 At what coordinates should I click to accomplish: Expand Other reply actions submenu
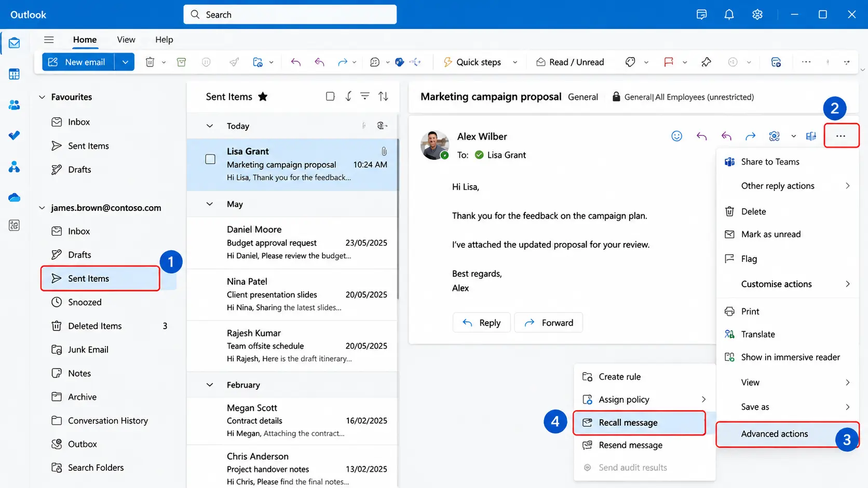[787, 186]
